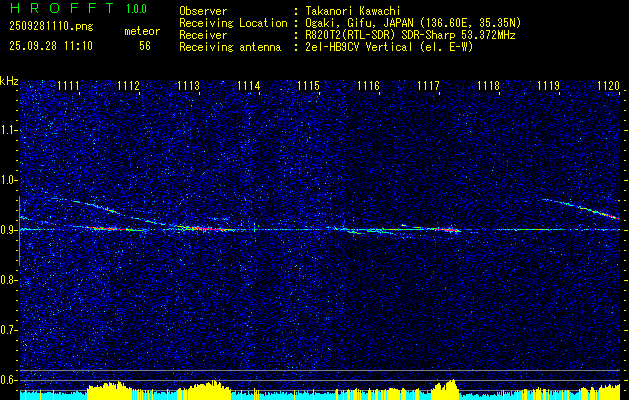
Task: Click the 1112 time marker
Action: [129, 85]
